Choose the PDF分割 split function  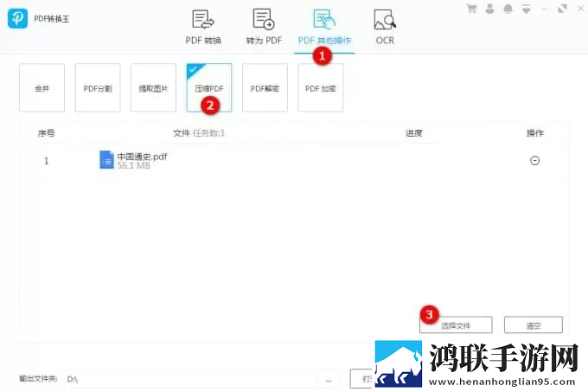(x=98, y=87)
